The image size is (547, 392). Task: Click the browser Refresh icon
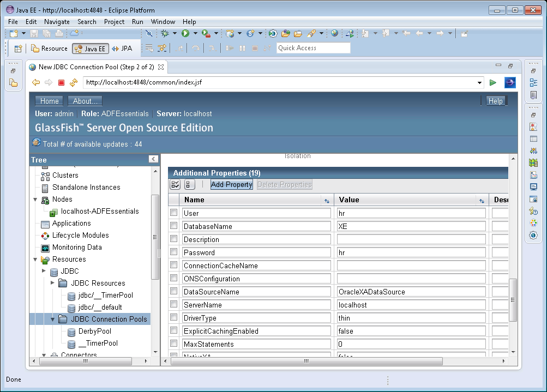pos(74,83)
